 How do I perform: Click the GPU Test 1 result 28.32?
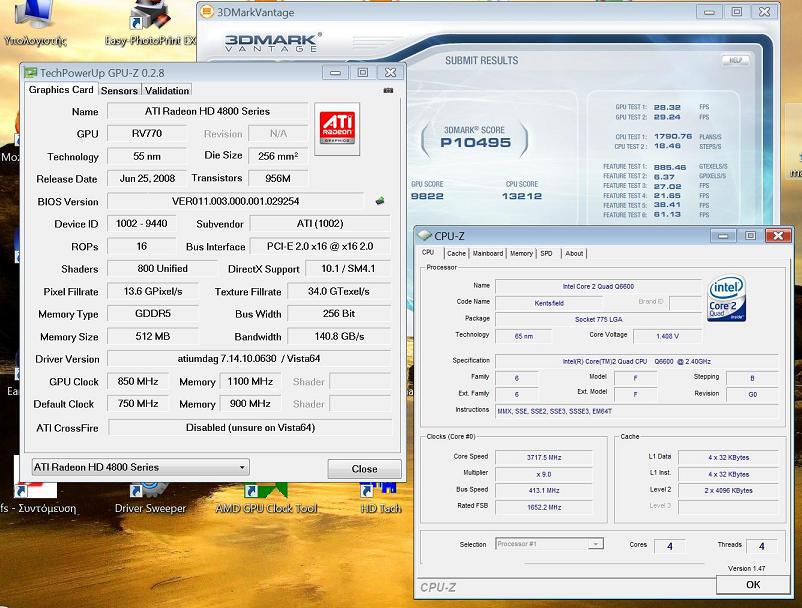(x=667, y=107)
